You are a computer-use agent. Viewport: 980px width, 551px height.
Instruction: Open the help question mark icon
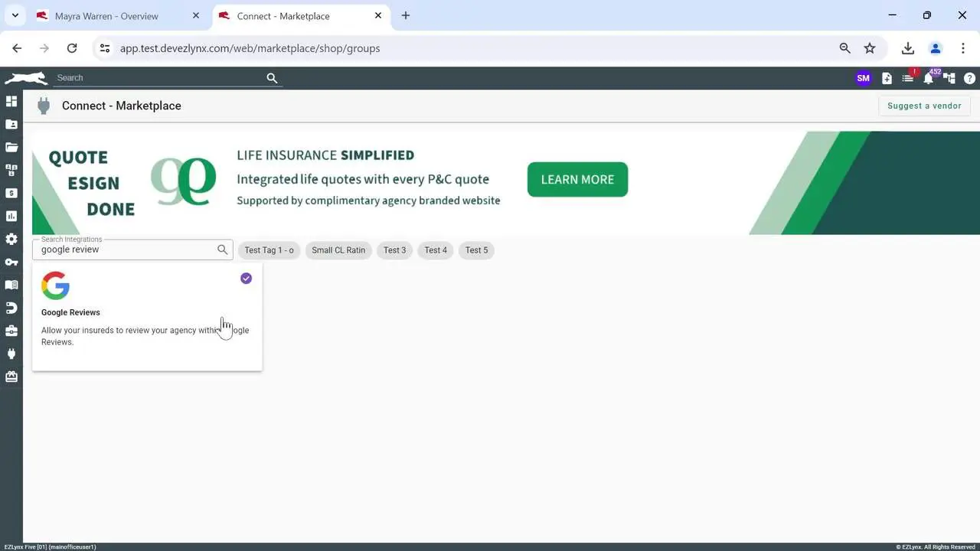pyautogui.click(x=969, y=78)
